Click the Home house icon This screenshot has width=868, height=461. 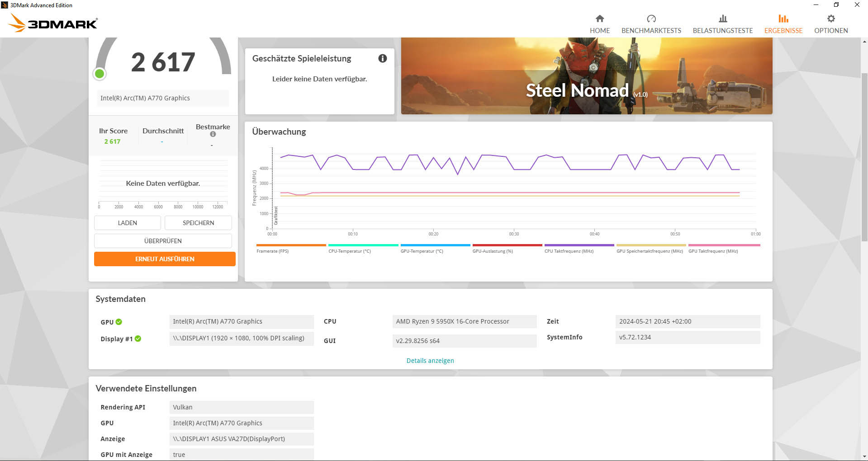tap(600, 19)
